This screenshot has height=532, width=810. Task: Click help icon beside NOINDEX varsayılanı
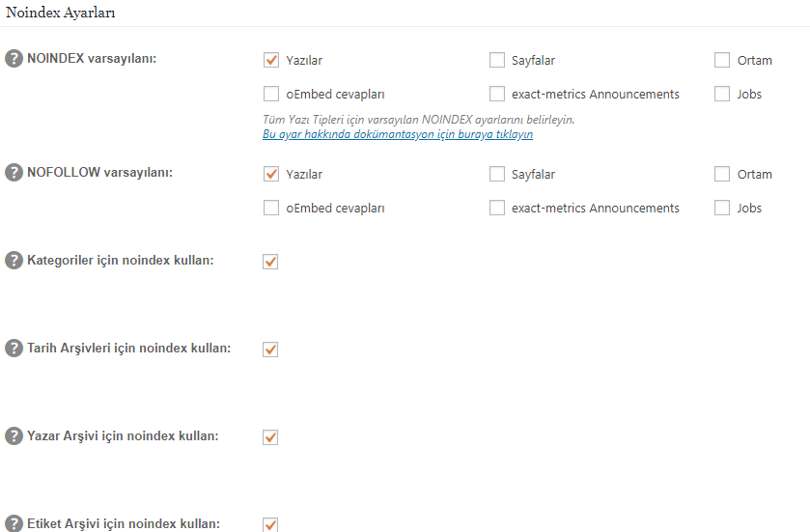click(x=14, y=58)
